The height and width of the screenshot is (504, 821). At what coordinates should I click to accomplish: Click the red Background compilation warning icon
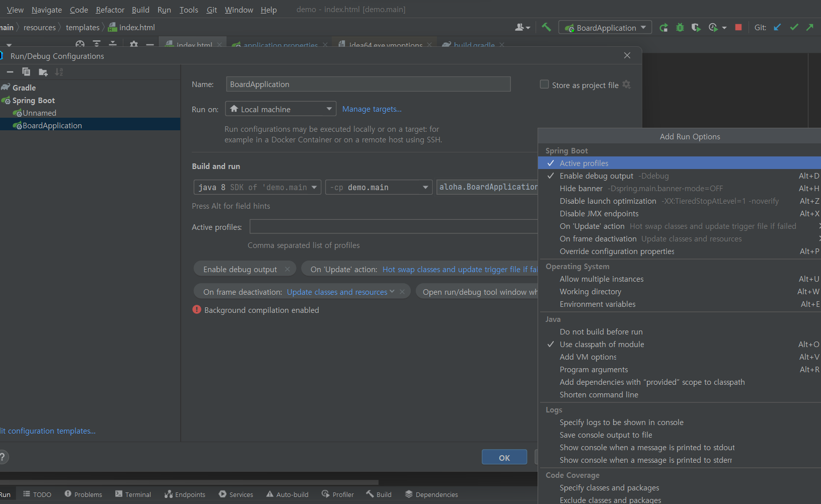(197, 310)
